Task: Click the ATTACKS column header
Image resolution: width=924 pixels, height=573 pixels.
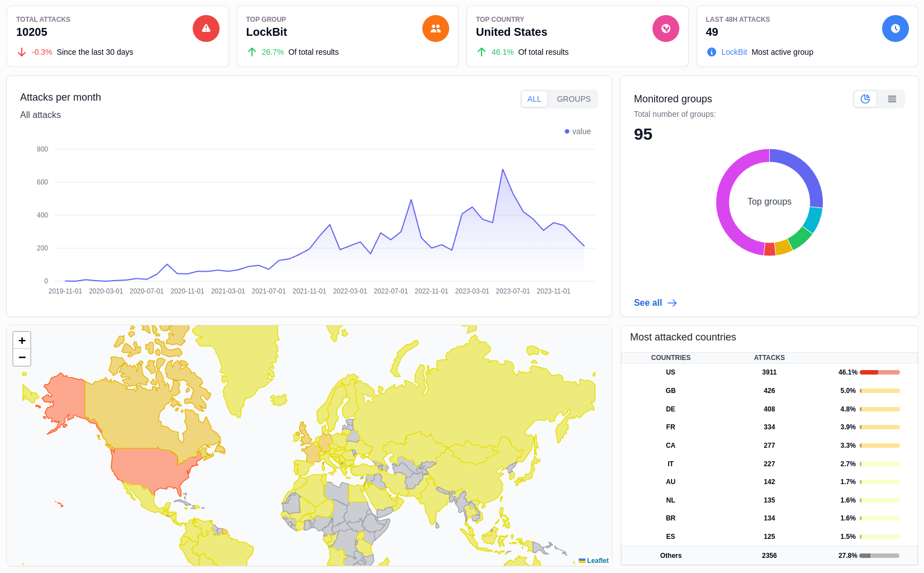Action: tap(769, 358)
